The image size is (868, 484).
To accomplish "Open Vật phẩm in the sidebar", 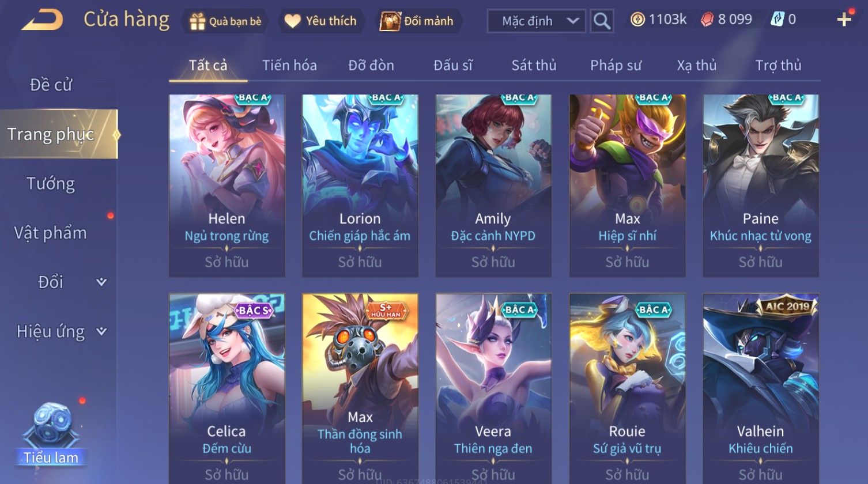I will click(x=51, y=233).
